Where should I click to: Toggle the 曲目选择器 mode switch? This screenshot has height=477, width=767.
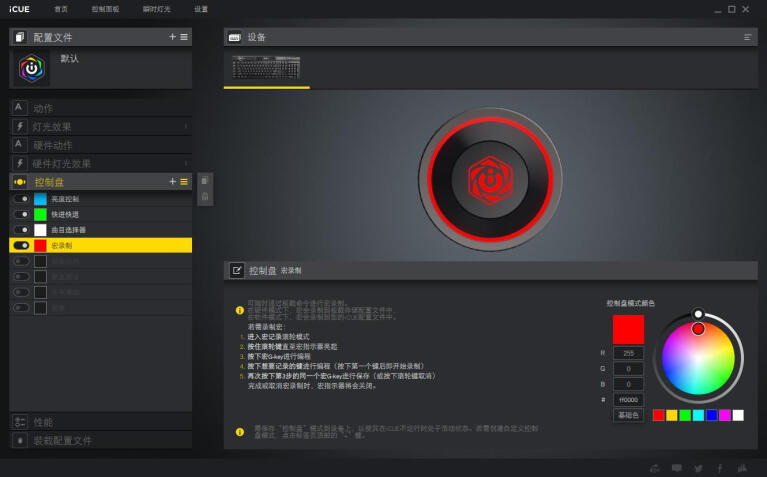(21, 229)
